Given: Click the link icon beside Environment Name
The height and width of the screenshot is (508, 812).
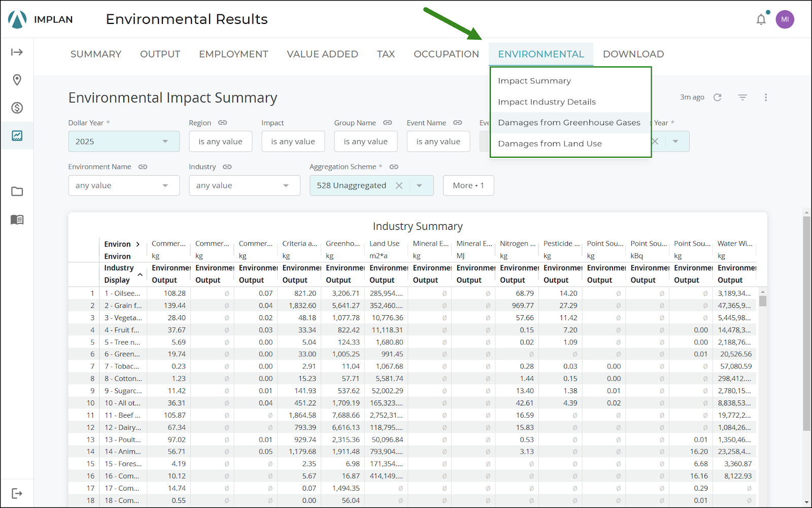Looking at the screenshot, I should 143,167.
